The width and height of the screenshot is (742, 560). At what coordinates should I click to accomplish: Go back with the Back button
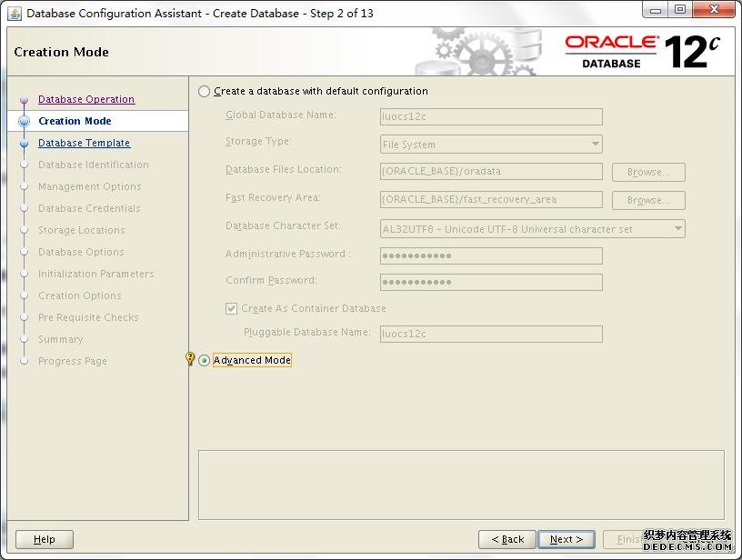[507, 539]
